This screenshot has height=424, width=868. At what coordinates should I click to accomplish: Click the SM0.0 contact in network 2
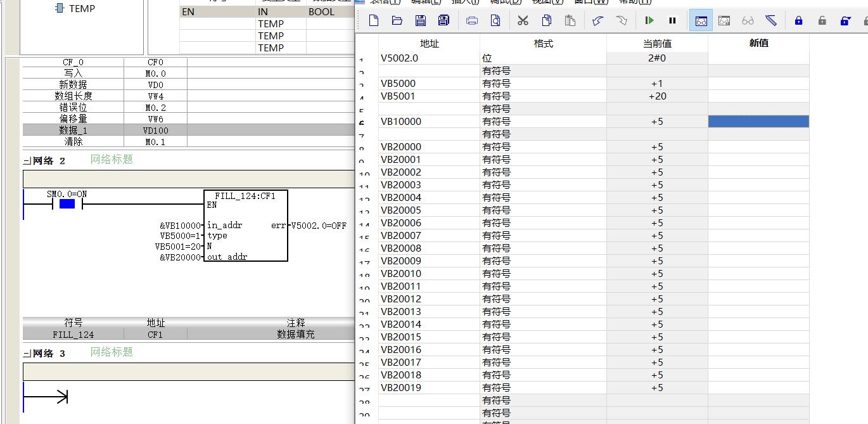(67, 203)
